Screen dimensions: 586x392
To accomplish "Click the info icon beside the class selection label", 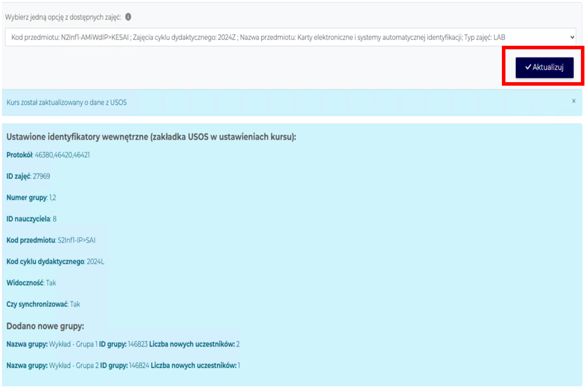I will [128, 17].
